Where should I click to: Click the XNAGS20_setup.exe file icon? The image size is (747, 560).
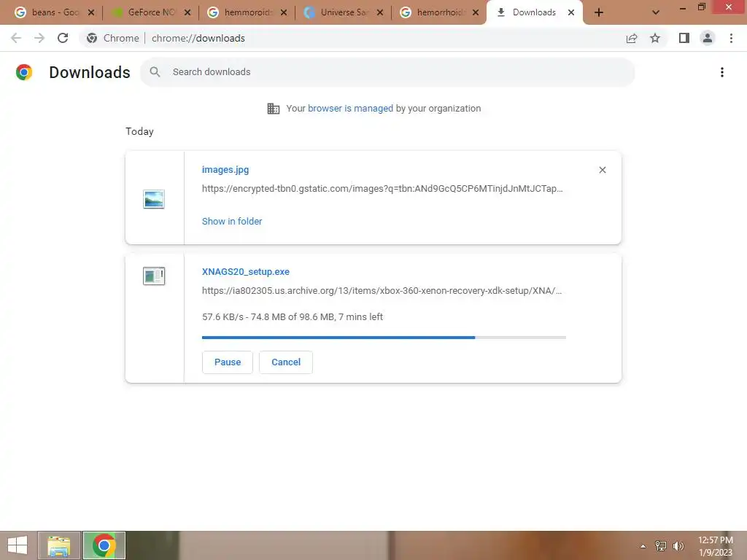[x=154, y=276]
